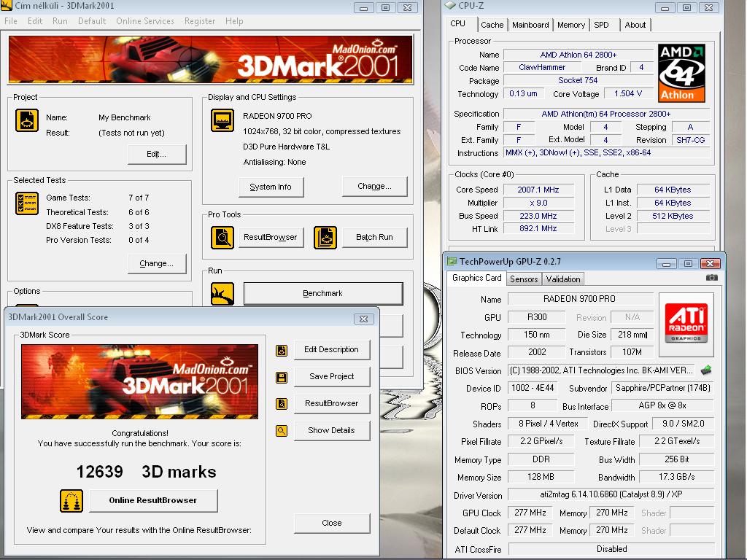Click the GPU-Z title bar app icon
This screenshot has height=560, width=747.
451,261
